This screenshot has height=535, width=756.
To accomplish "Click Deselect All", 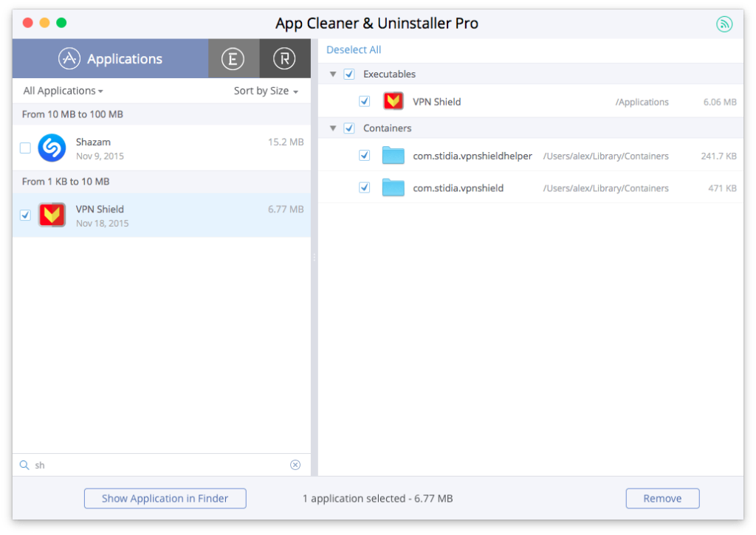I will [x=354, y=49].
